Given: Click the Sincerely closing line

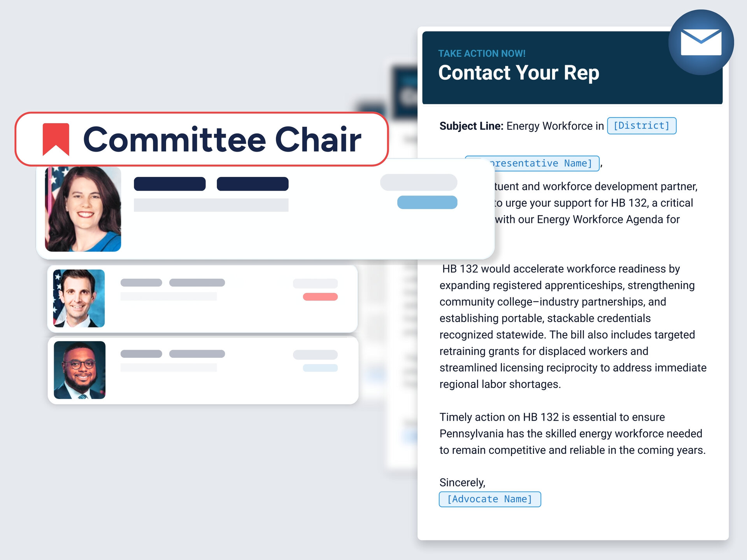Looking at the screenshot, I should click(x=462, y=483).
